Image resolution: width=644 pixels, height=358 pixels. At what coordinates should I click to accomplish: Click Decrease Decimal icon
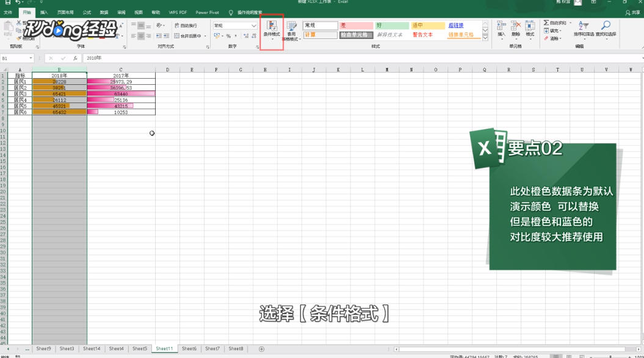(x=254, y=36)
